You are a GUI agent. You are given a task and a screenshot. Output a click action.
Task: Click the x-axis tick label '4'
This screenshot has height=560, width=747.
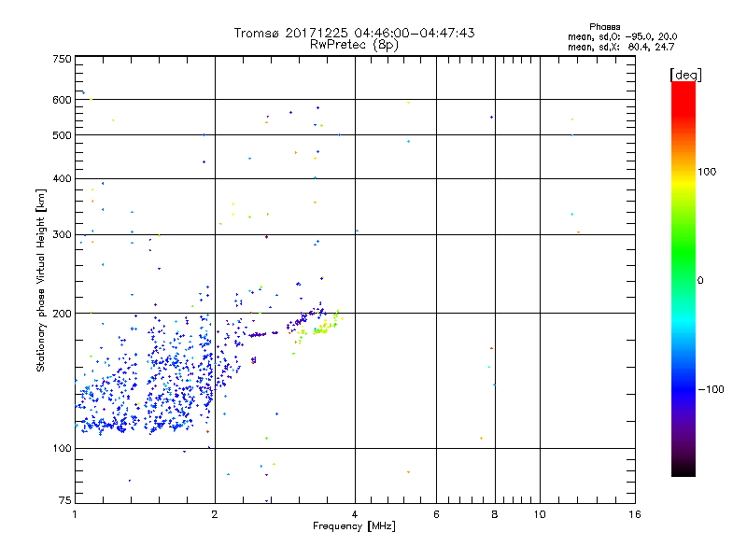(x=355, y=514)
